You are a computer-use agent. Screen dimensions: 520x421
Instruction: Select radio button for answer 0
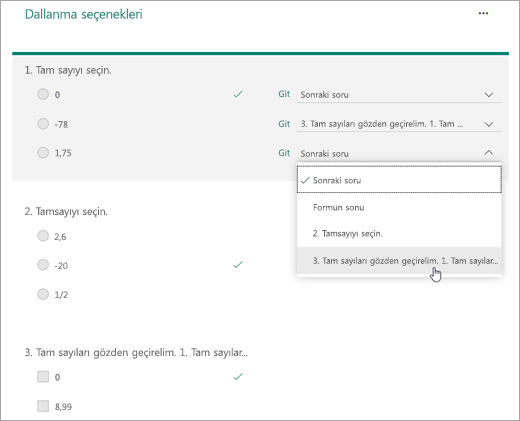[43, 94]
